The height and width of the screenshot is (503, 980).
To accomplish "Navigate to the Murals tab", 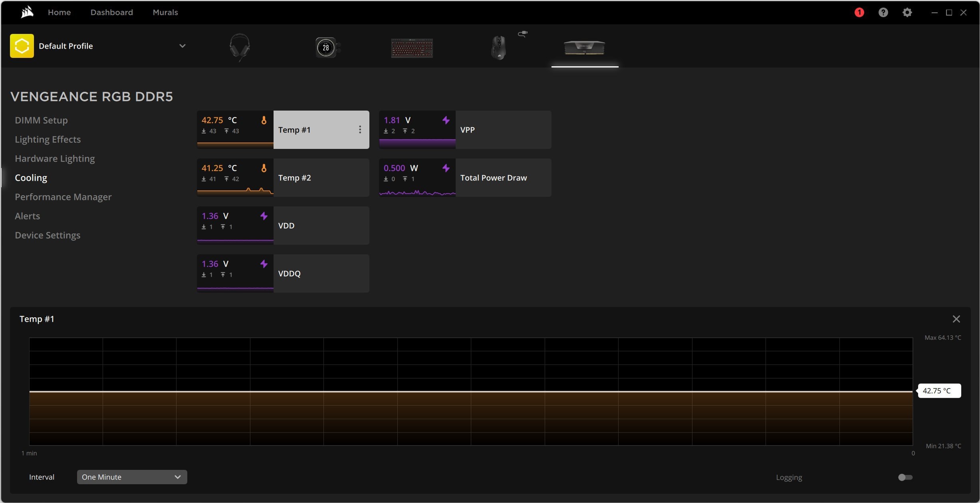I will (x=165, y=12).
